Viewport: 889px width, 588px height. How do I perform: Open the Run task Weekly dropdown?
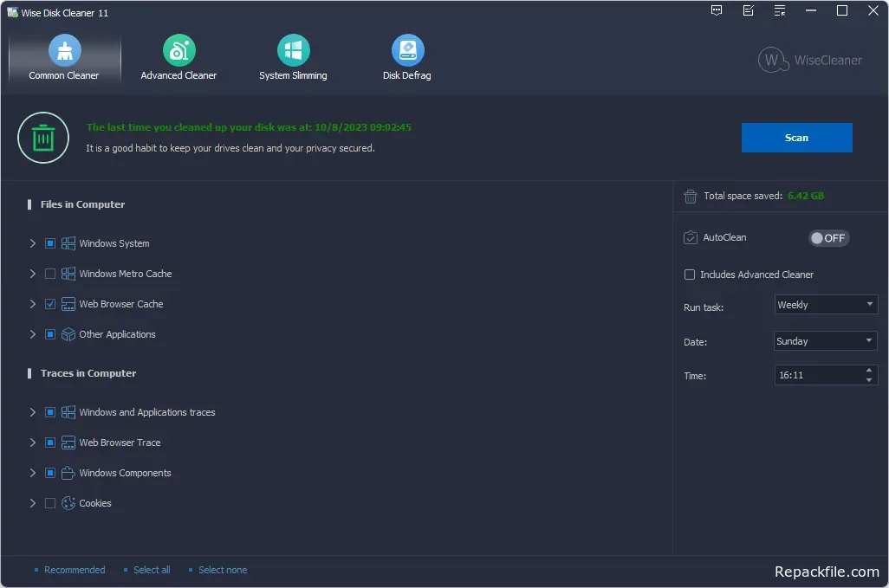[x=826, y=305]
